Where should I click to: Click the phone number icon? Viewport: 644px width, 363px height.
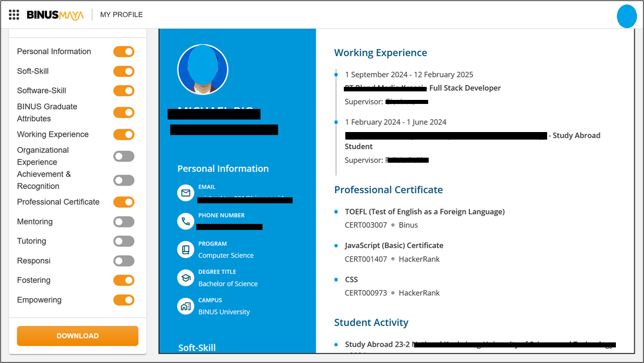pos(186,221)
